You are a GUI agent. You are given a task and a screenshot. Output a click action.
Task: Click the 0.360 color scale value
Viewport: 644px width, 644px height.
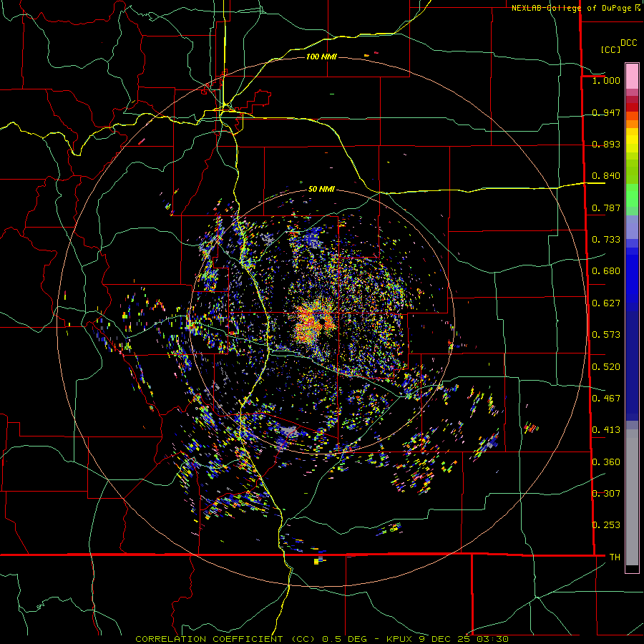click(606, 462)
